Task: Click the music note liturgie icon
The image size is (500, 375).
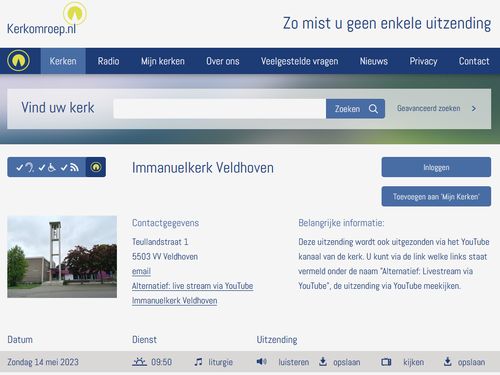Action: 198,362
